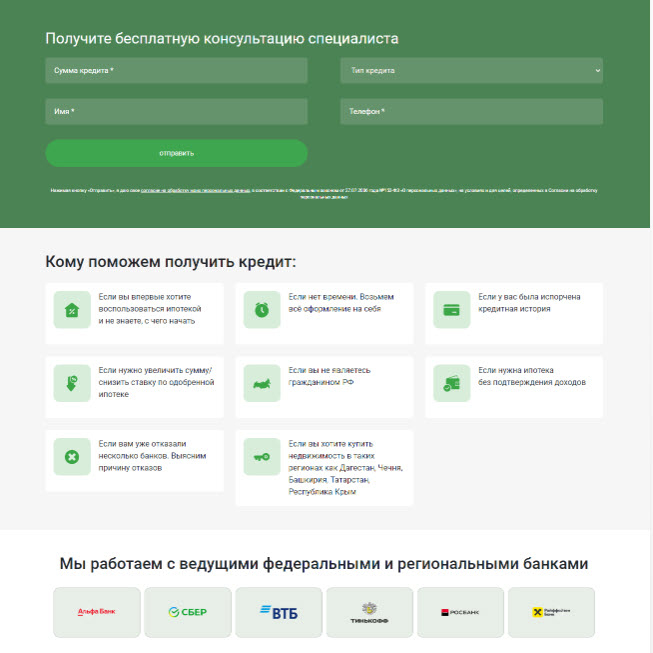Click the Rosbank logo tile

tap(460, 612)
